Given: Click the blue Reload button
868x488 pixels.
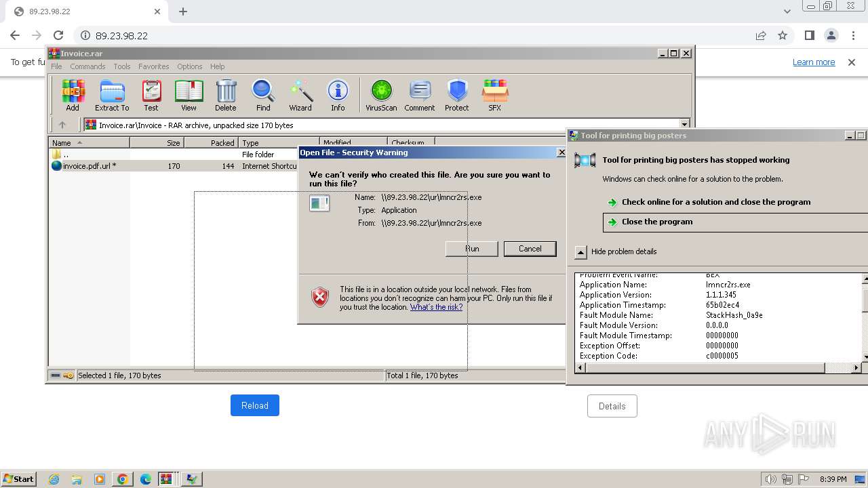Looking at the screenshot, I should click(x=255, y=405).
